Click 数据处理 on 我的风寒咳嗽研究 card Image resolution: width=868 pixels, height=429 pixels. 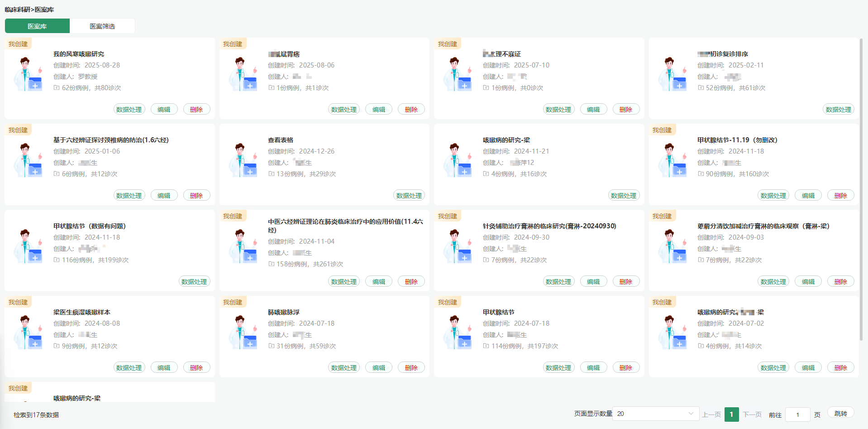click(x=129, y=109)
